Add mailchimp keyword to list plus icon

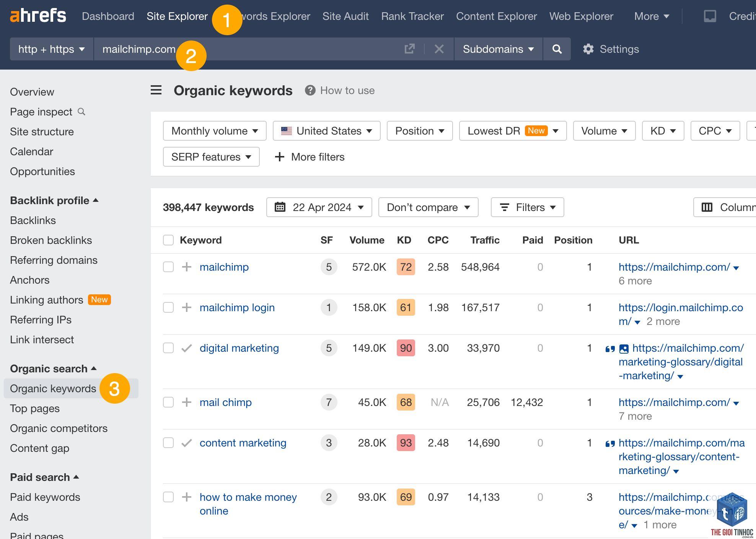pyautogui.click(x=186, y=267)
